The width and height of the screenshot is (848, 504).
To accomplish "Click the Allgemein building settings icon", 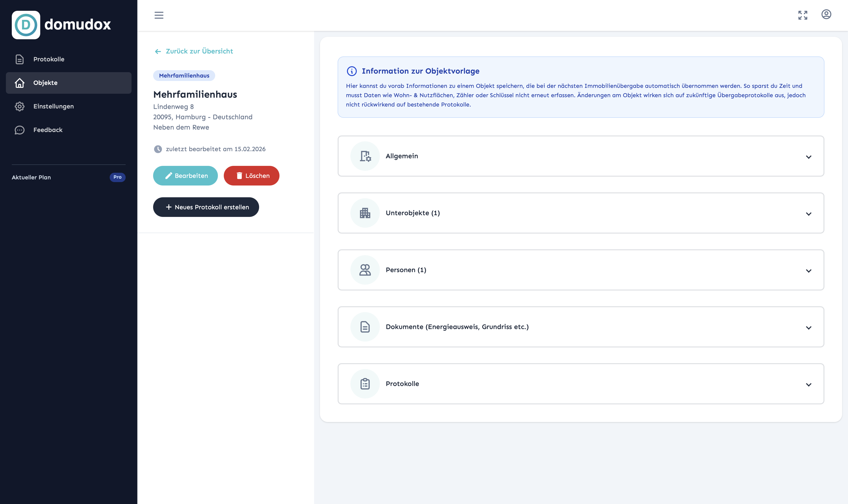I will (365, 156).
